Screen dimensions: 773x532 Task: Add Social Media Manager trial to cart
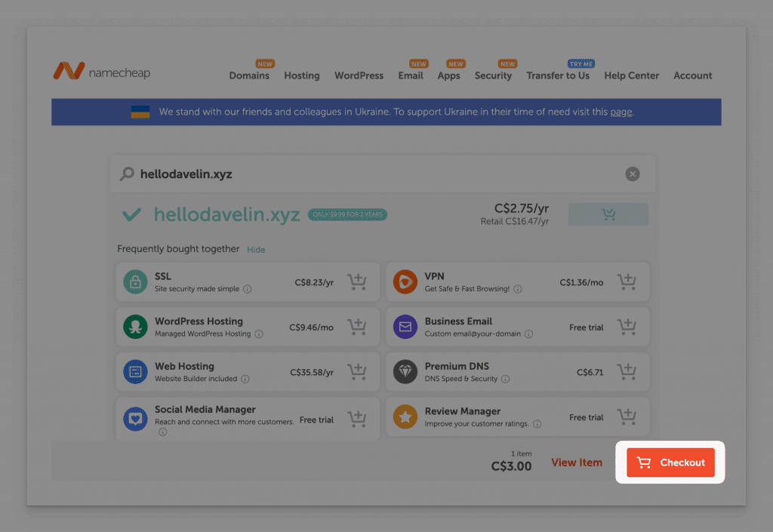357,419
